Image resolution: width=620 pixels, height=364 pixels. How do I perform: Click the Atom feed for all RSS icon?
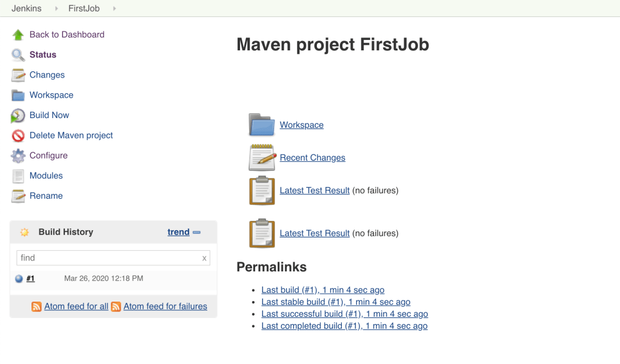(36, 307)
